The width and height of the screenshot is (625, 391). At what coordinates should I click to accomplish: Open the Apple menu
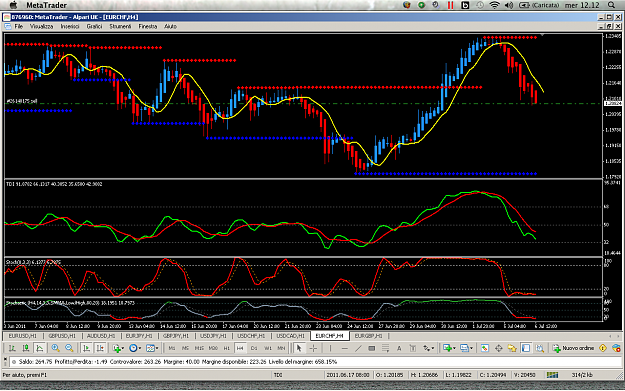click(13, 5)
